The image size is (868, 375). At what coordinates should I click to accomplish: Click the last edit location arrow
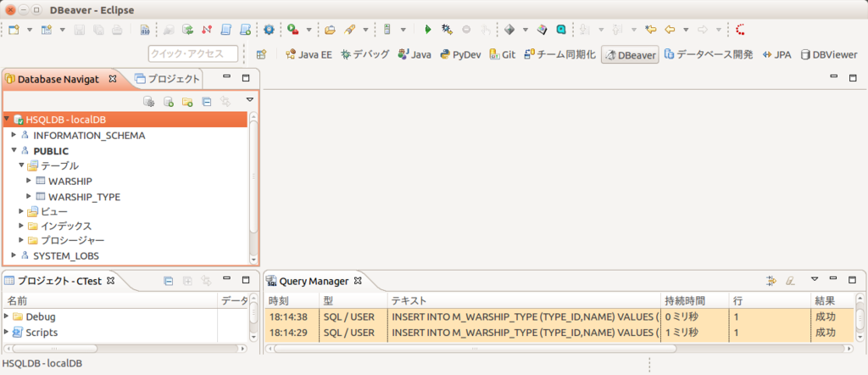pyautogui.click(x=651, y=30)
